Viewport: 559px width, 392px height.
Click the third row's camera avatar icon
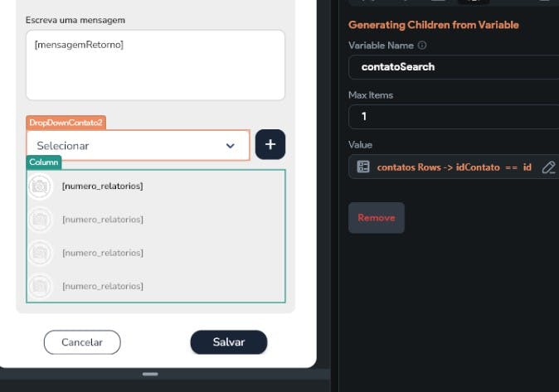[40, 253]
